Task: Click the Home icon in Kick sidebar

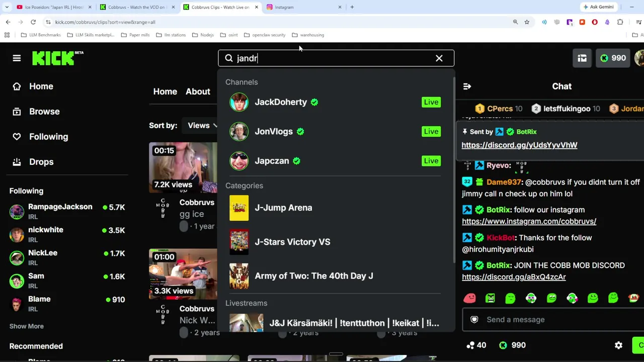Action: click(x=17, y=86)
